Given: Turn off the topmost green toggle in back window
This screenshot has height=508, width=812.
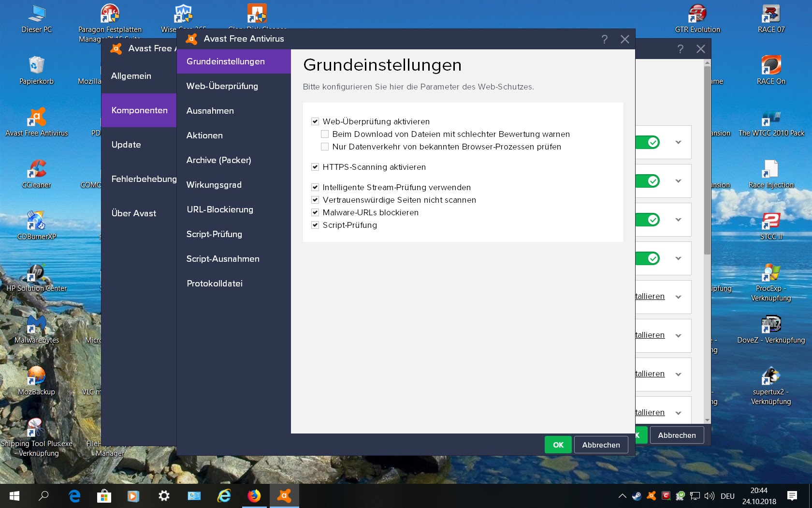Looking at the screenshot, I should click(648, 142).
